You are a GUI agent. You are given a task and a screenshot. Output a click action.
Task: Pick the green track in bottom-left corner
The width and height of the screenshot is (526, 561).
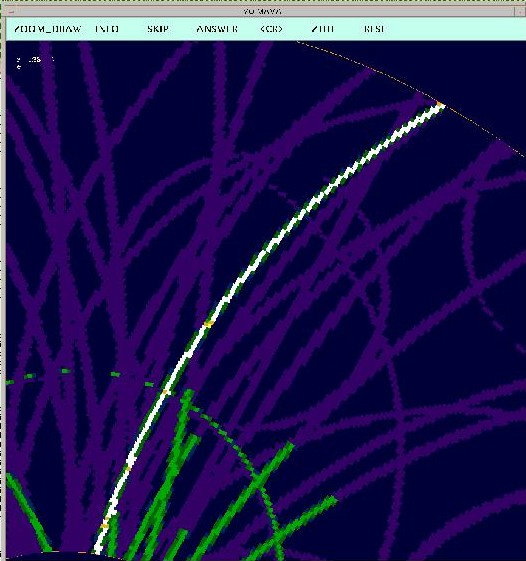tap(29, 512)
